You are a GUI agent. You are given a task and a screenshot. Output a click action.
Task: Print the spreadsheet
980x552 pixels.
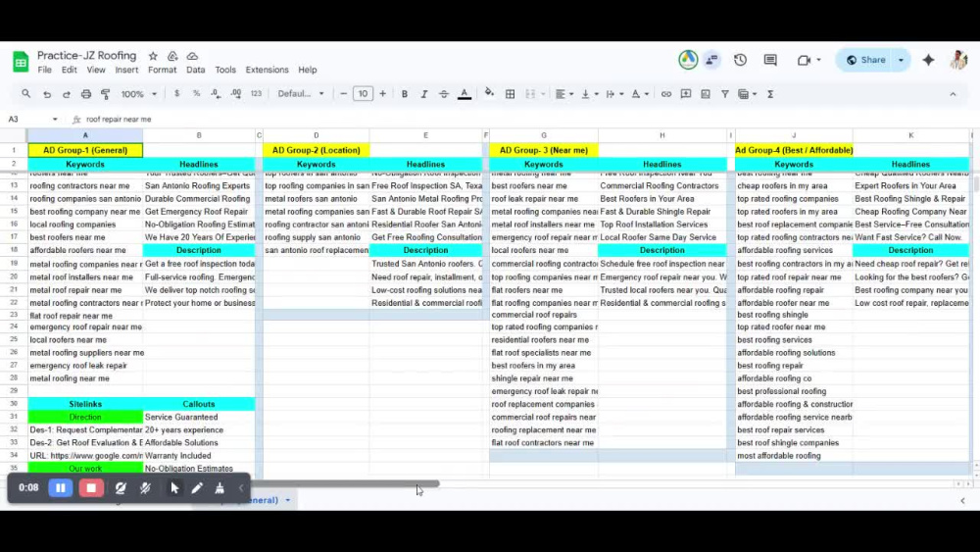[x=86, y=94]
